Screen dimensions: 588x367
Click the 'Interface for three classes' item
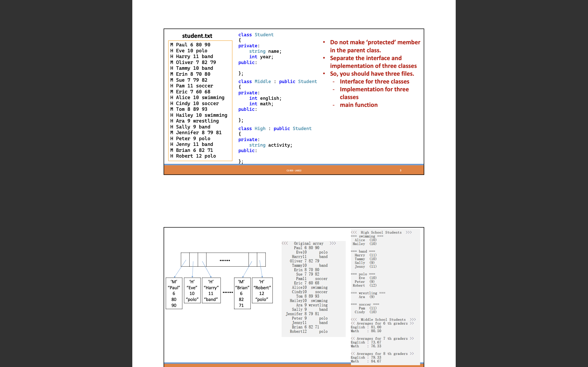click(x=374, y=81)
